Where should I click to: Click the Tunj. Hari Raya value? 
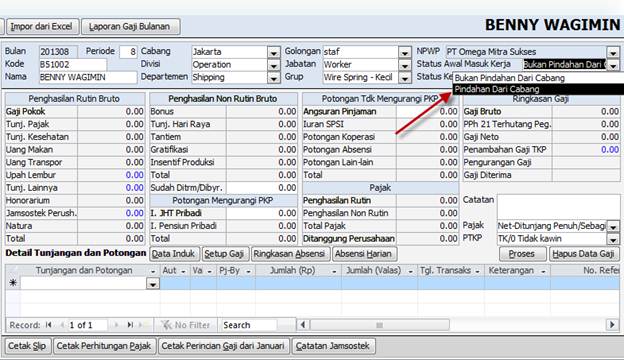pos(262,124)
